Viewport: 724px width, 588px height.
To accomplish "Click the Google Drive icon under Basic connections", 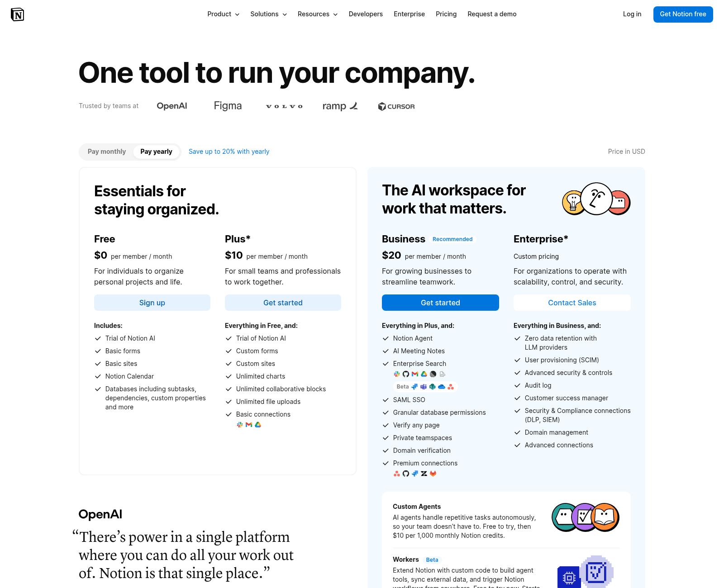I will click(x=258, y=425).
